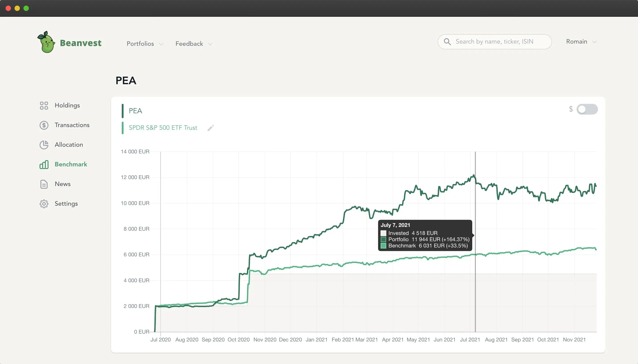Open the Portfolios menu

pyautogui.click(x=140, y=44)
